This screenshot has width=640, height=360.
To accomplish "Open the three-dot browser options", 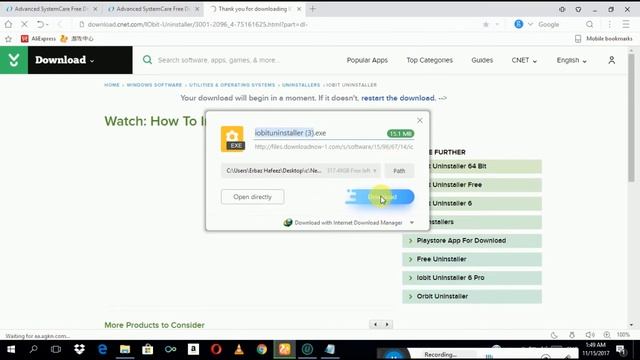I will pyautogui.click(x=610, y=24).
